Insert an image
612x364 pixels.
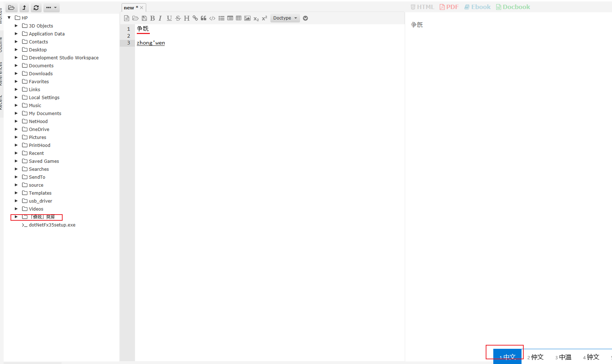247,18
